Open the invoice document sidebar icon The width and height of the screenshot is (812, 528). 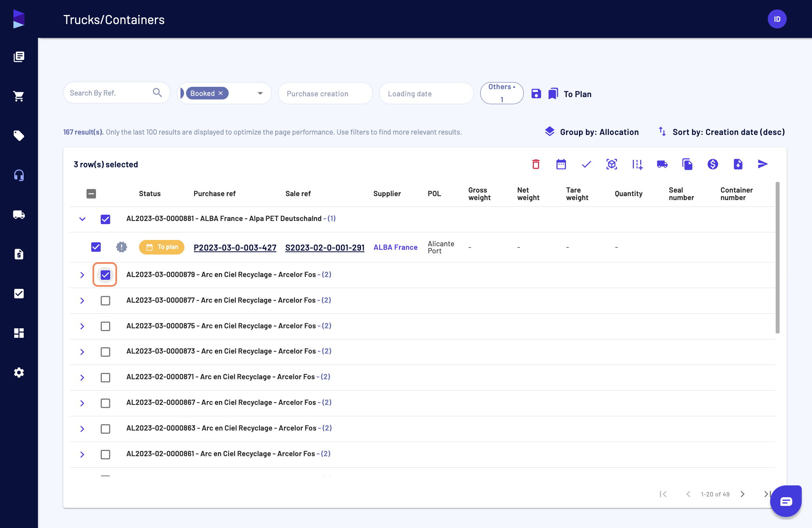[19, 254]
